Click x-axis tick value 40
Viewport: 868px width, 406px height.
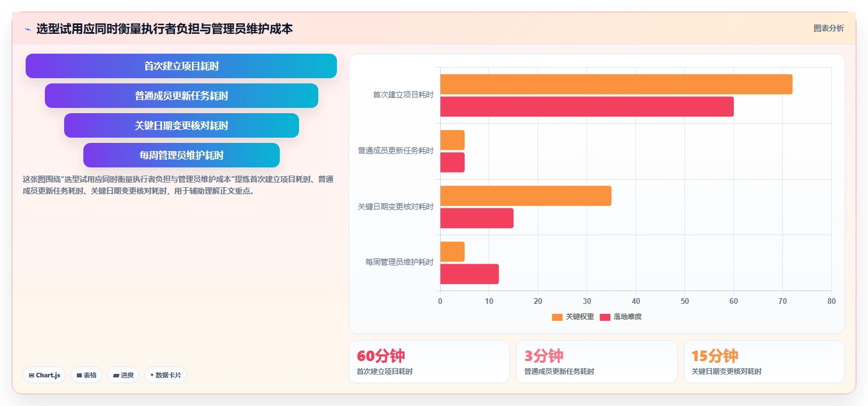636,302
